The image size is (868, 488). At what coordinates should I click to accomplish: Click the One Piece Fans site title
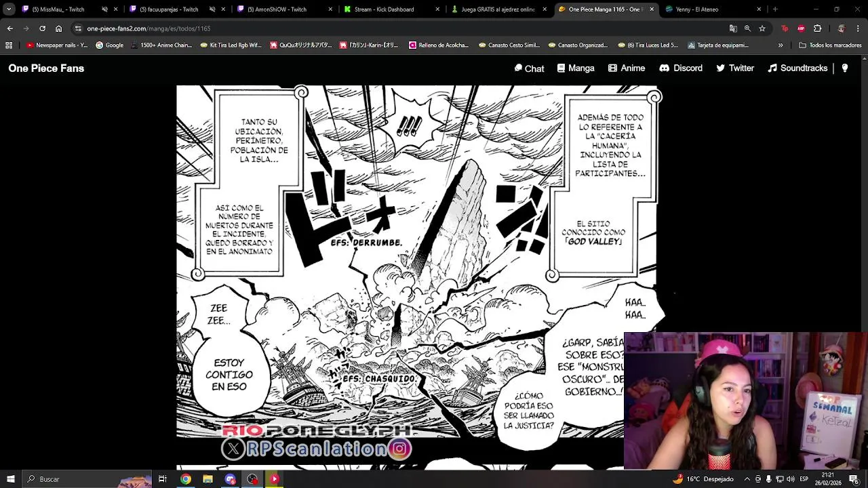pyautogui.click(x=46, y=68)
